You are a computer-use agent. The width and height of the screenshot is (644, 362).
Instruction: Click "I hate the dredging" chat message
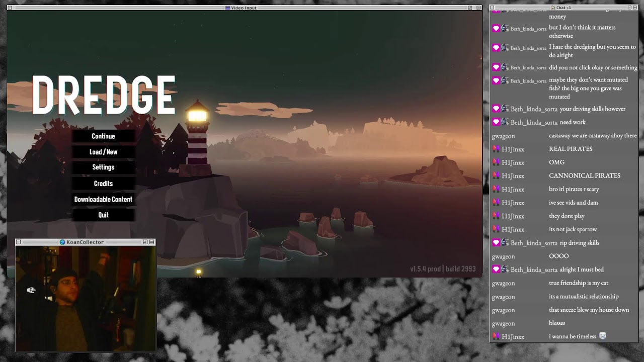(592, 51)
